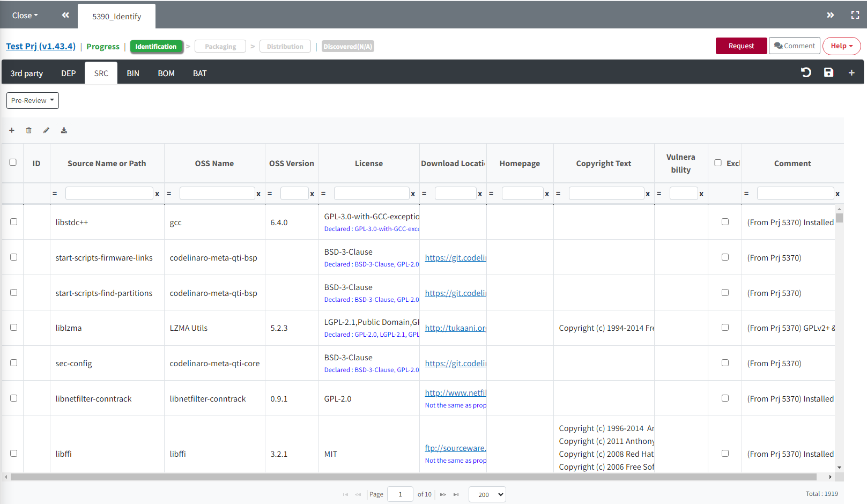Clear the Homepage filter (x)

(547, 194)
